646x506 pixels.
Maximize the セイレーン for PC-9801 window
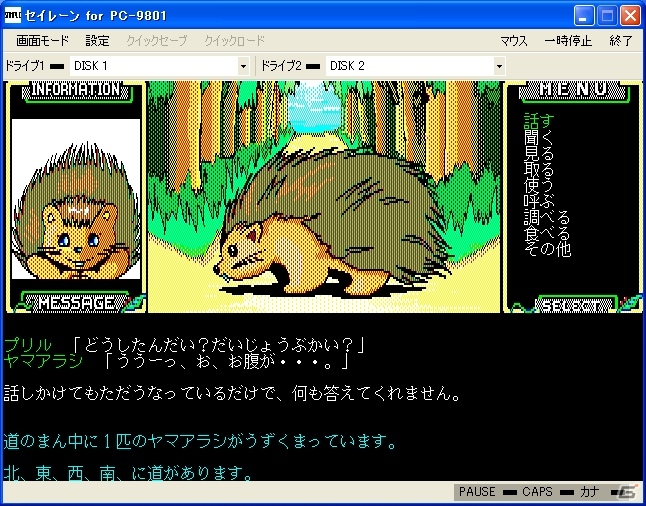pos(607,16)
